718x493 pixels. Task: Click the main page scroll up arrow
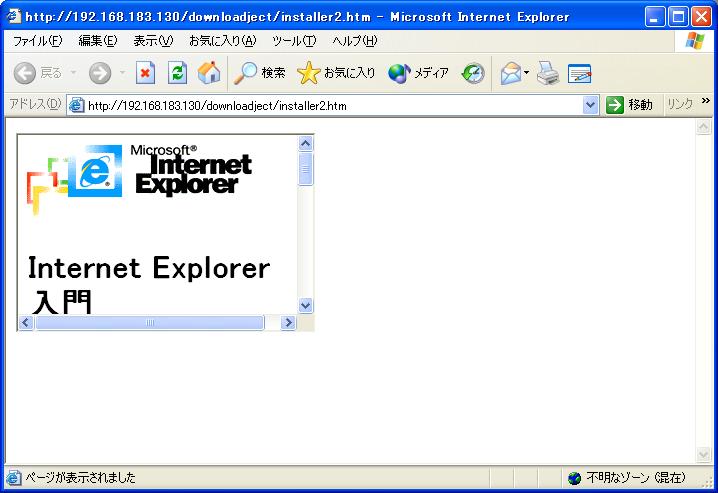(x=703, y=126)
